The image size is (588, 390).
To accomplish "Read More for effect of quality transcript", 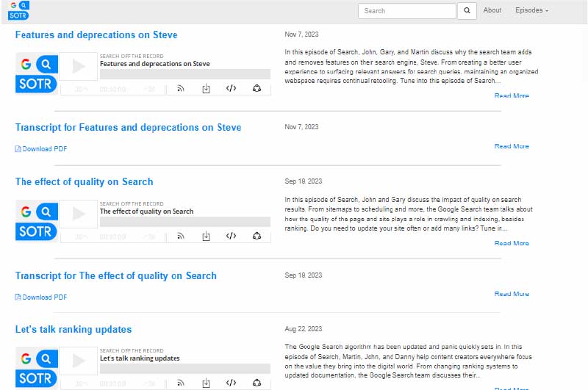I will [512, 294].
